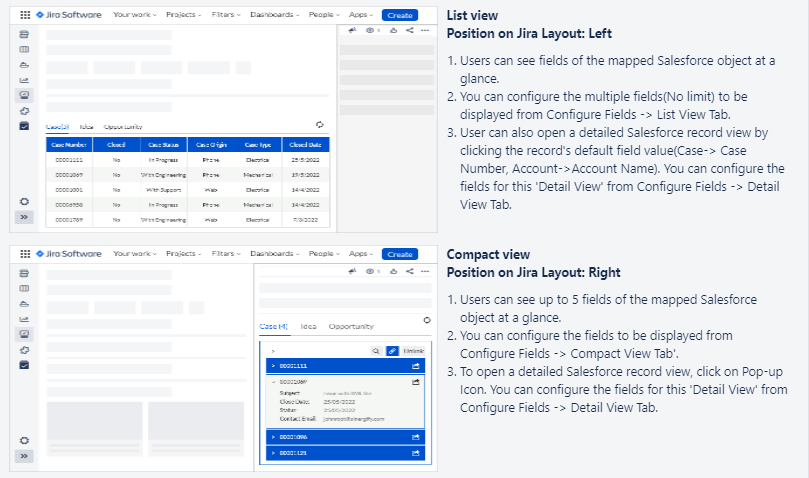Open project settings gear in List view sidebar
The height and width of the screenshot is (478, 809).
(x=24, y=201)
